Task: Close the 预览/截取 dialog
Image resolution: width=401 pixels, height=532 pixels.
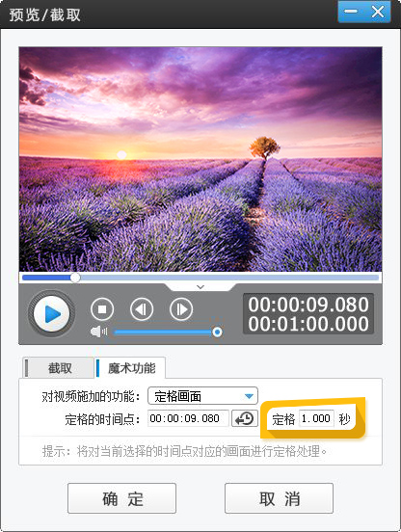Action: (377, 12)
